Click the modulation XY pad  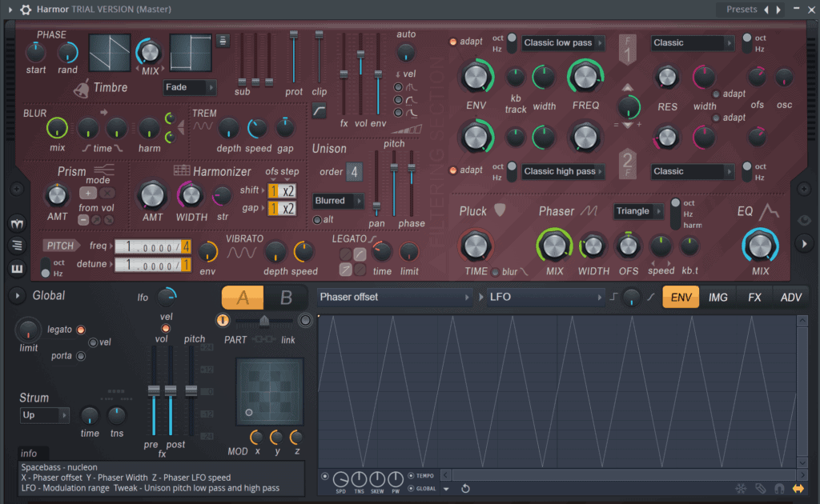[x=270, y=392]
